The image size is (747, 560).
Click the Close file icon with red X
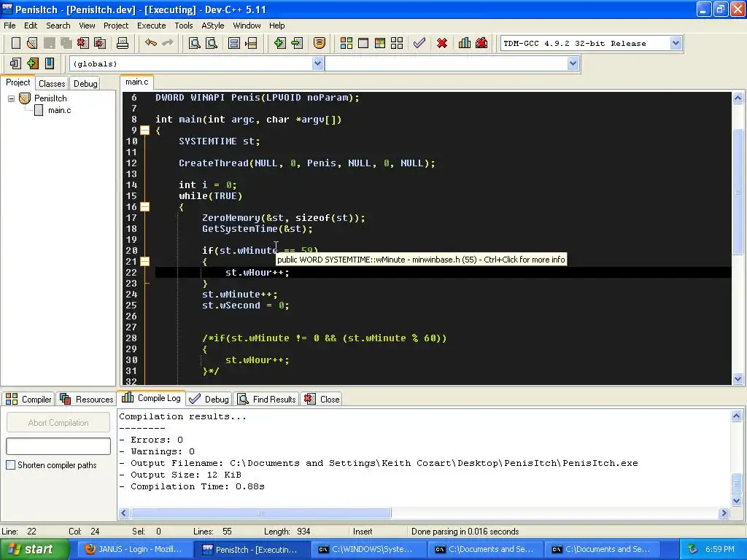(x=83, y=43)
